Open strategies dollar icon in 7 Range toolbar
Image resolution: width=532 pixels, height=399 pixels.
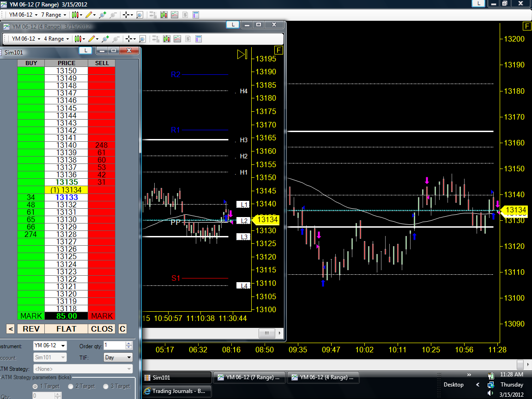click(x=185, y=15)
